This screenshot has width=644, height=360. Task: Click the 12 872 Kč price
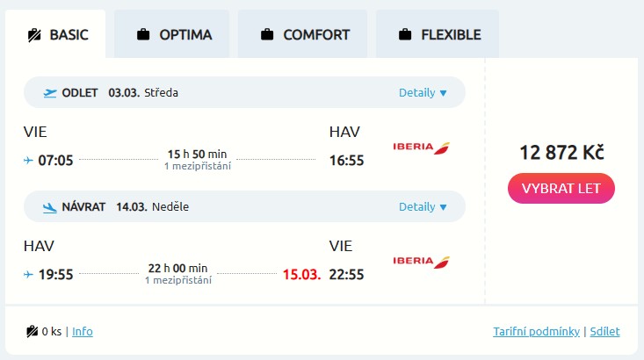pyautogui.click(x=561, y=152)
